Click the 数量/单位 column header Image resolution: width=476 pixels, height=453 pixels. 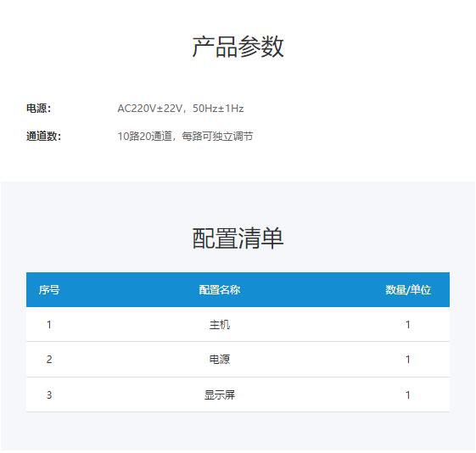click(x=408, y=290)
